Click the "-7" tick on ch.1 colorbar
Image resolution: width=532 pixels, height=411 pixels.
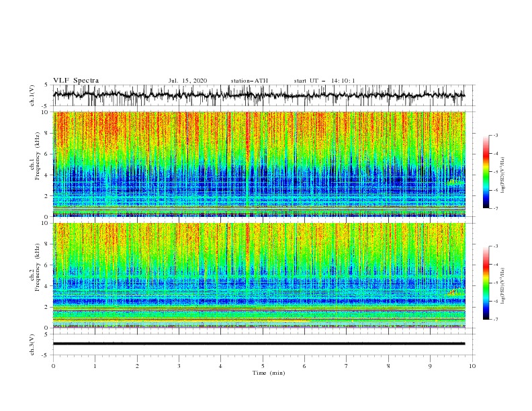click(x=495, y=208)
